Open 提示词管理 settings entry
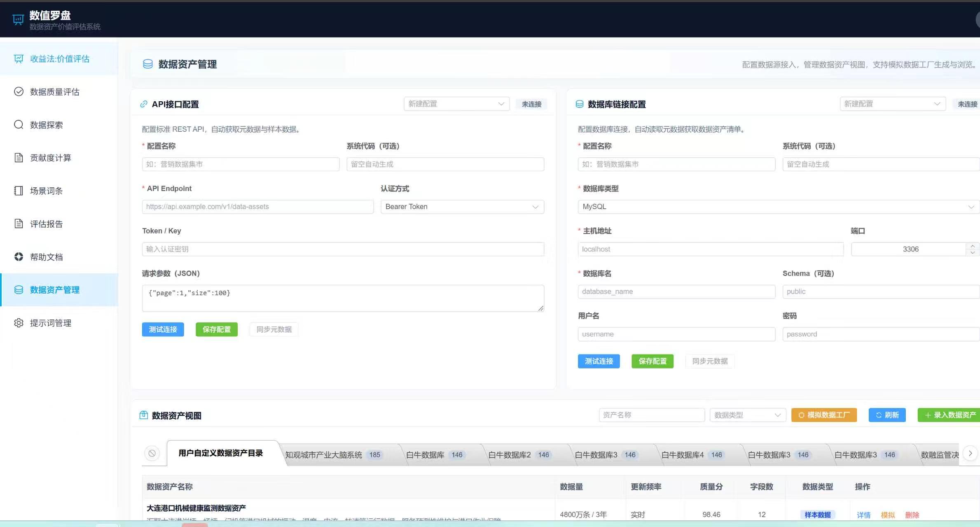Screen dimensions: 980x527 (59, 323)
